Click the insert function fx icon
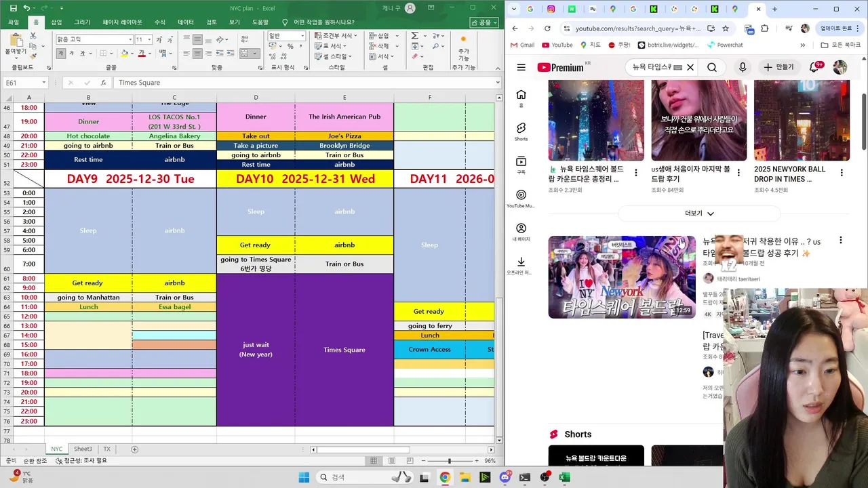Screen dimensions: 868x488 tap(104, 83)
